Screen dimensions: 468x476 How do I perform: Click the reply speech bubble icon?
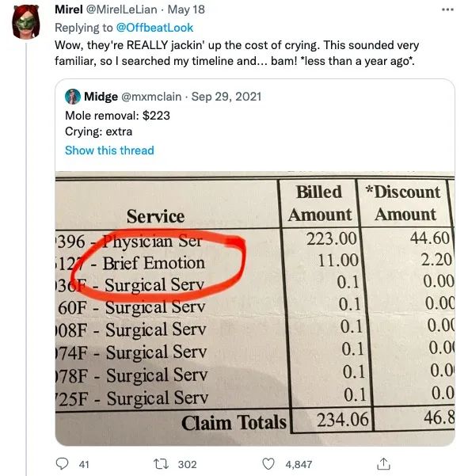coord(63,464)
